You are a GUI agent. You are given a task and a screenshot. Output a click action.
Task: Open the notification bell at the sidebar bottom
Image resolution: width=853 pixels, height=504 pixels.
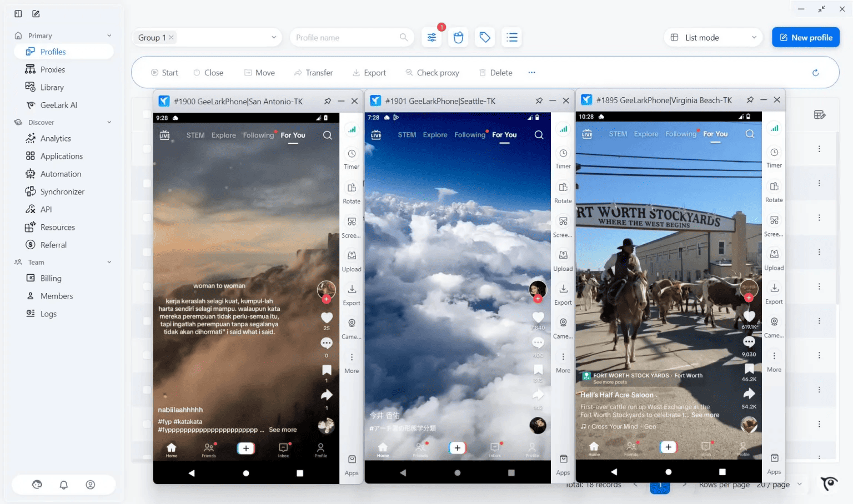(64, 485)
